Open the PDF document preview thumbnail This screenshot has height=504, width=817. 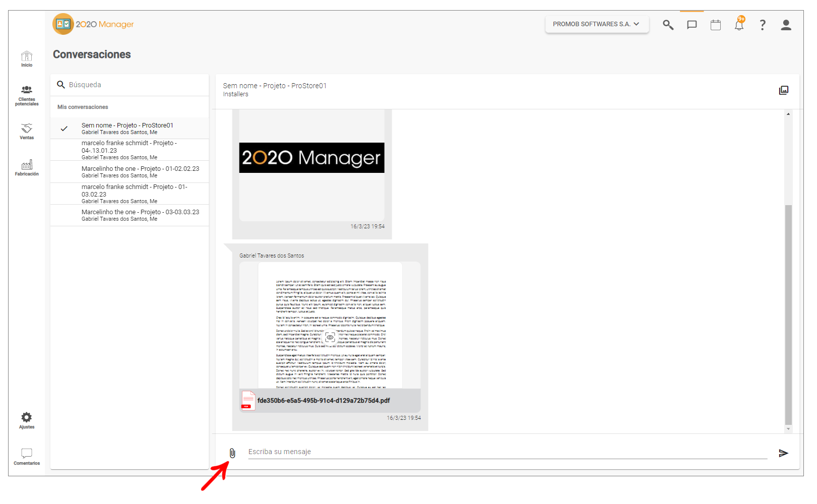click(330, 325)
